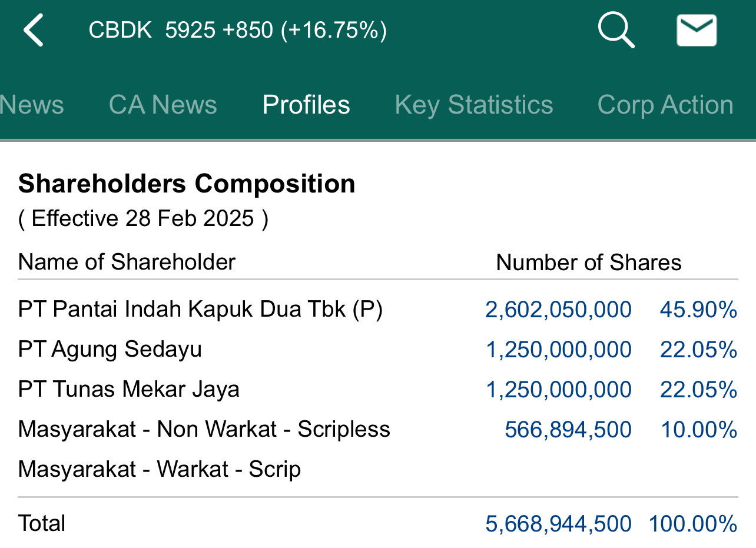Select the magnifier to search stocks
756x548 pixels.
coord(615,29)
